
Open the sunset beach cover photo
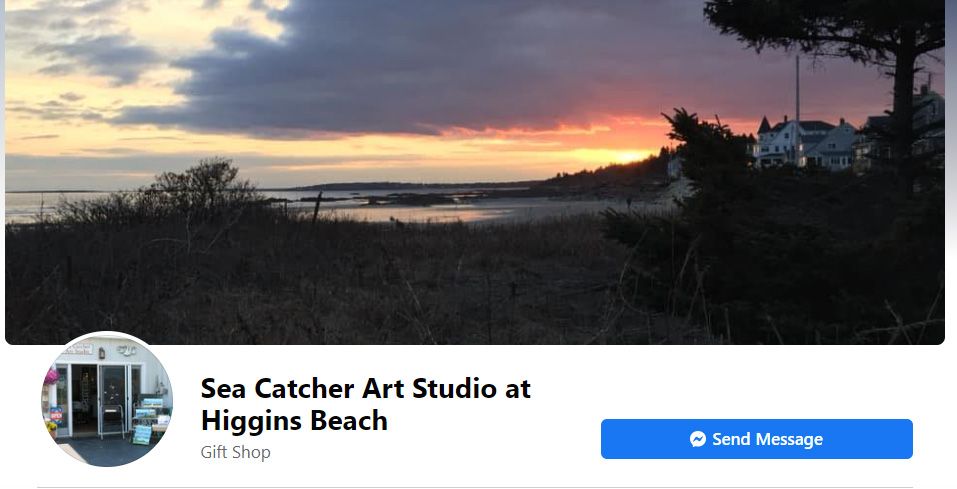(475, 172)
